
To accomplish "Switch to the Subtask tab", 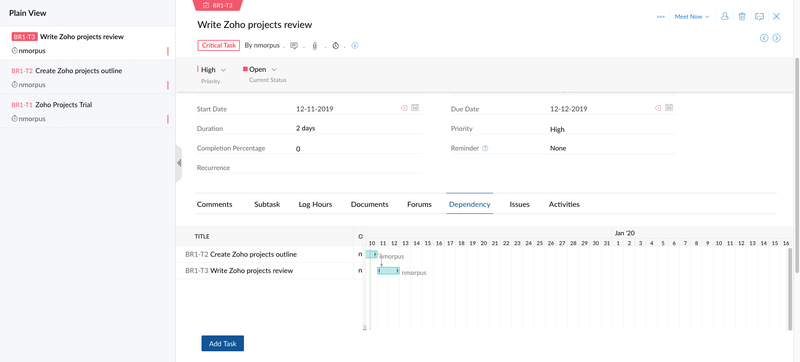I will click(x=267, y=204).
